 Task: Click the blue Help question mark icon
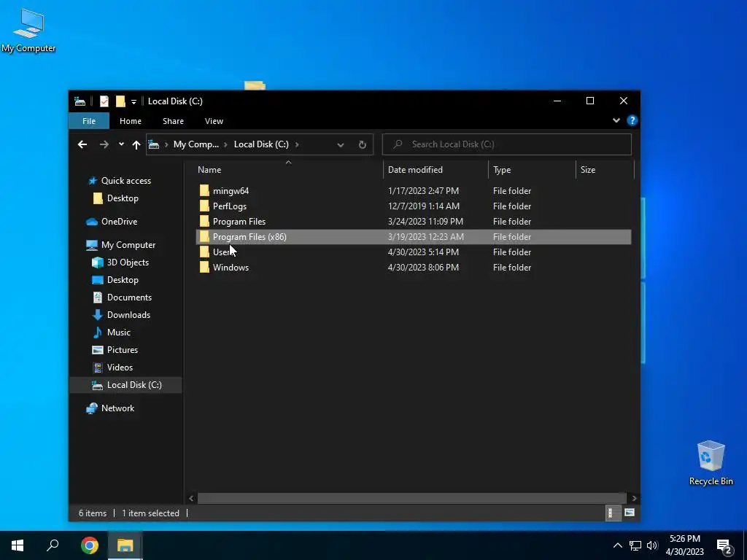click(x=632, y=120)
